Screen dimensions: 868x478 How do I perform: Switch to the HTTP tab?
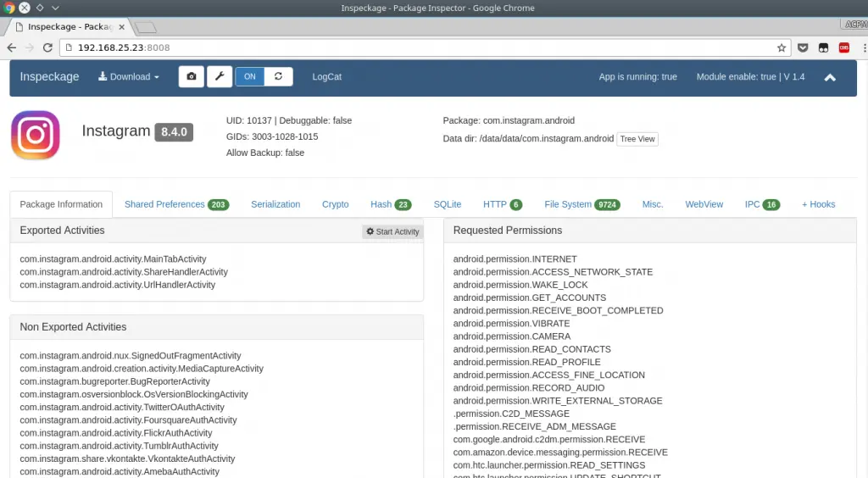[x=502, y=204]
